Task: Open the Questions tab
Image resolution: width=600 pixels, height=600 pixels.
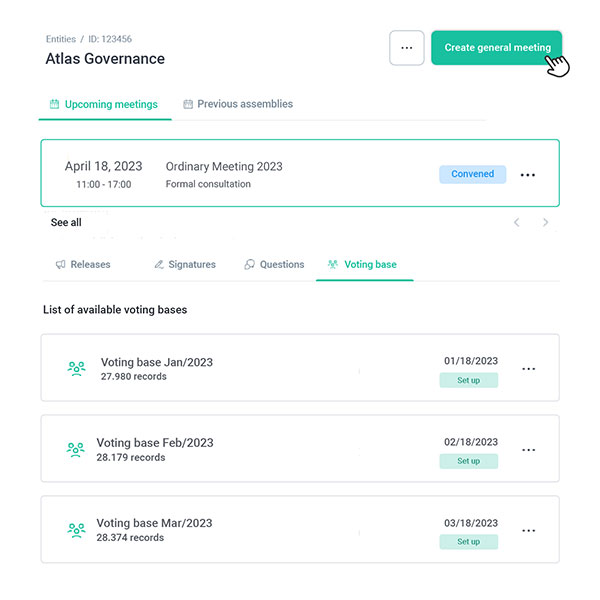Action: pos(274,265)
